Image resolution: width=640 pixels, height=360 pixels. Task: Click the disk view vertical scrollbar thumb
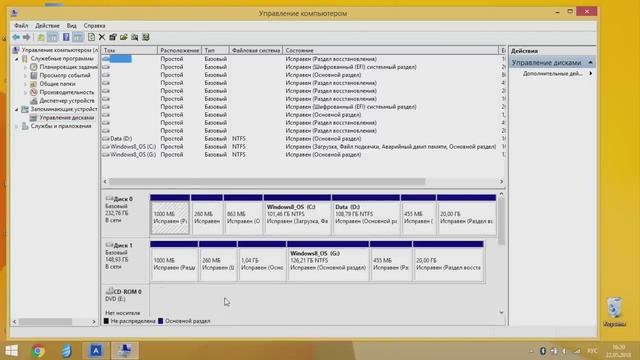(x=501, y=221)
